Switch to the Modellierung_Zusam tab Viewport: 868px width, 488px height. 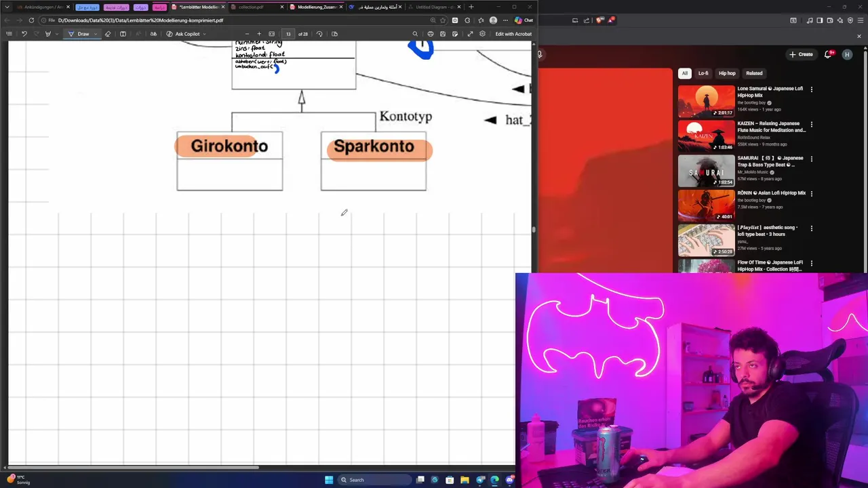pyautogui.click(x=317, y=7)
